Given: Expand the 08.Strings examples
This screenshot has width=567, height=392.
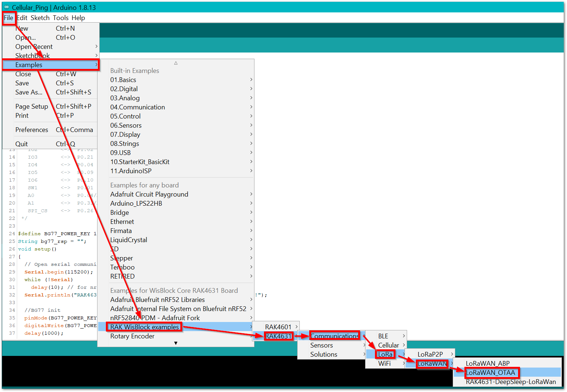Looking at the screenshot, I should 176,144.
